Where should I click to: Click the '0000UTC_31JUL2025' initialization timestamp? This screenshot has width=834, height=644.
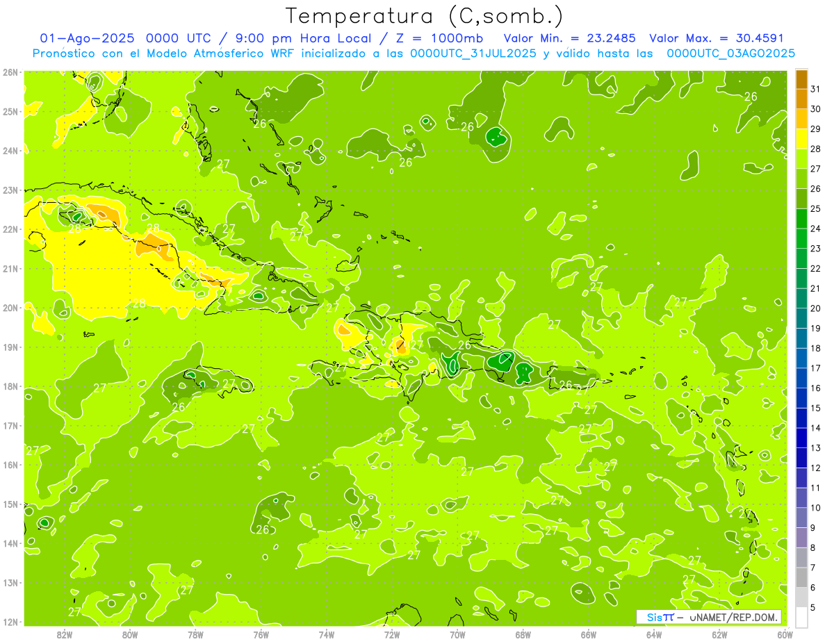(473, 53)
